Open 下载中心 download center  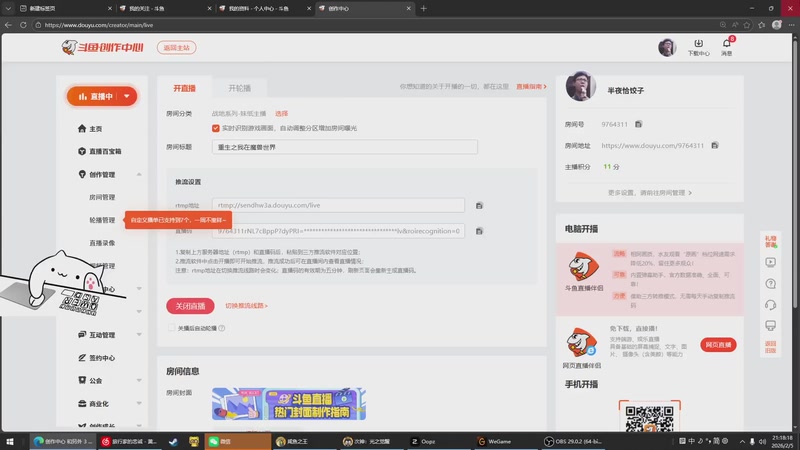tap(698, 47)
